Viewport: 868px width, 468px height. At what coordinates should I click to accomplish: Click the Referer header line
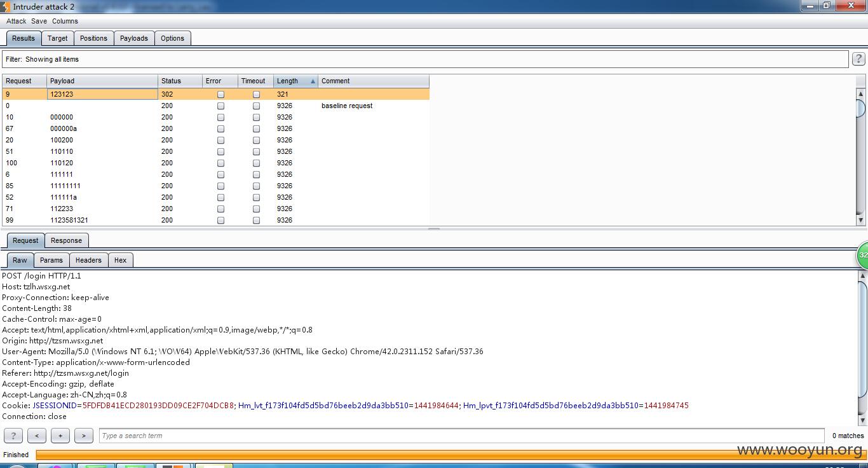(x=65, y=373)
